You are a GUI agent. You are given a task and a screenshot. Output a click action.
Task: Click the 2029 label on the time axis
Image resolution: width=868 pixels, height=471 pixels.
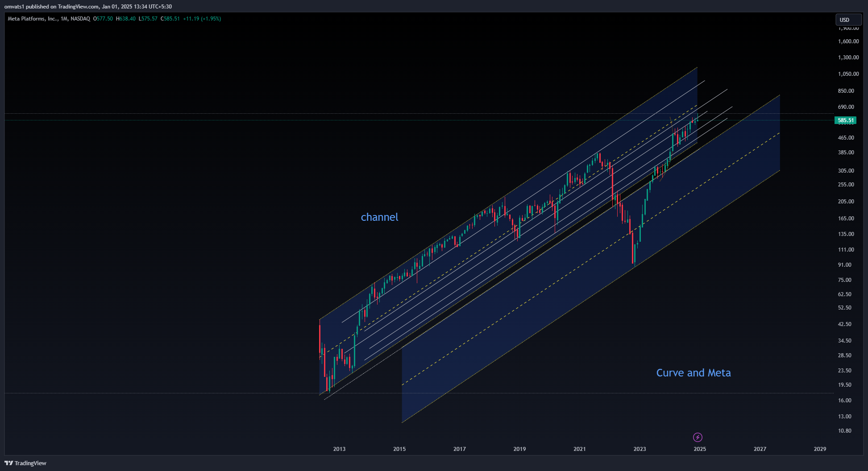(820, 449)
